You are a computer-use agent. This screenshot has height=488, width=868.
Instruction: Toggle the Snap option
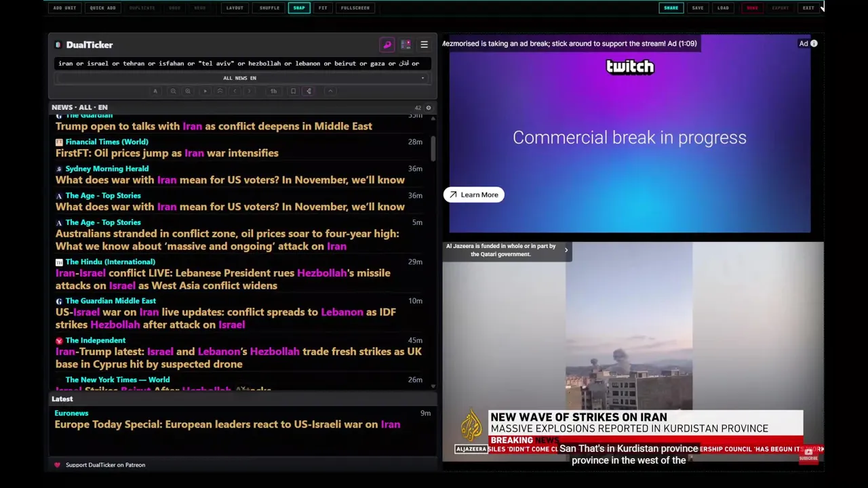tap(299, 8)
